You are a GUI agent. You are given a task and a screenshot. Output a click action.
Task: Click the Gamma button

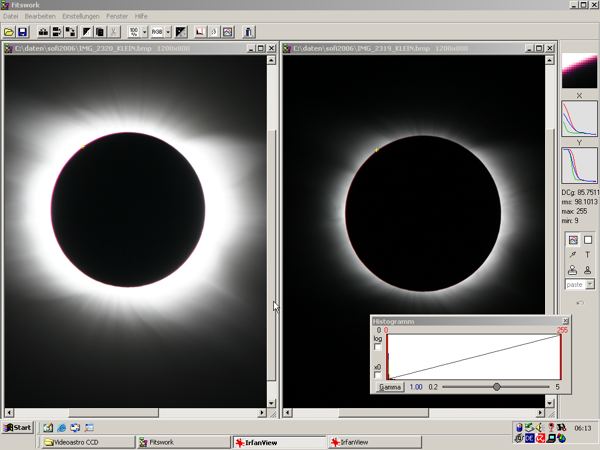pos(390,387)
